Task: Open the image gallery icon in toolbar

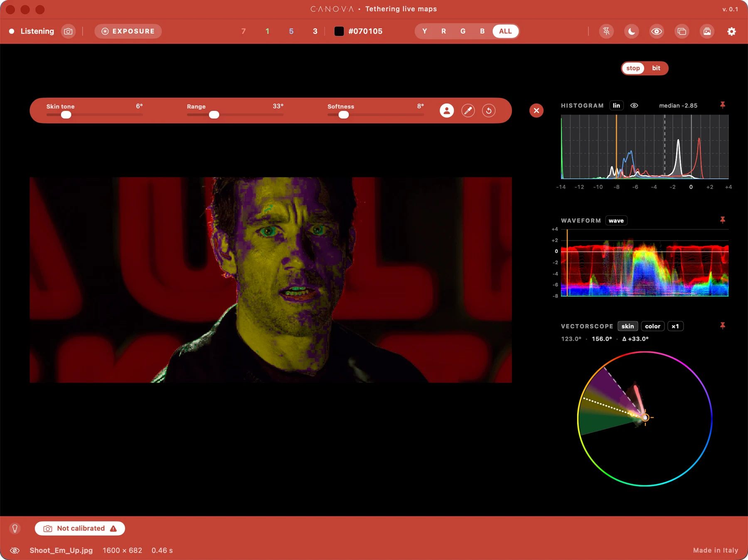Action: coord(707,31)
